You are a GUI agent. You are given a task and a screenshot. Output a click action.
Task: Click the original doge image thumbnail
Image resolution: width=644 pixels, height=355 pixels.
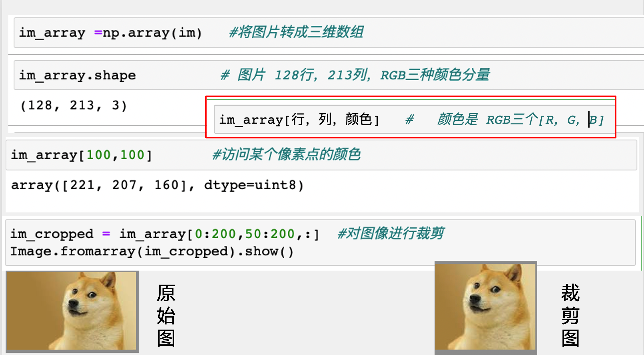point(72,311)
